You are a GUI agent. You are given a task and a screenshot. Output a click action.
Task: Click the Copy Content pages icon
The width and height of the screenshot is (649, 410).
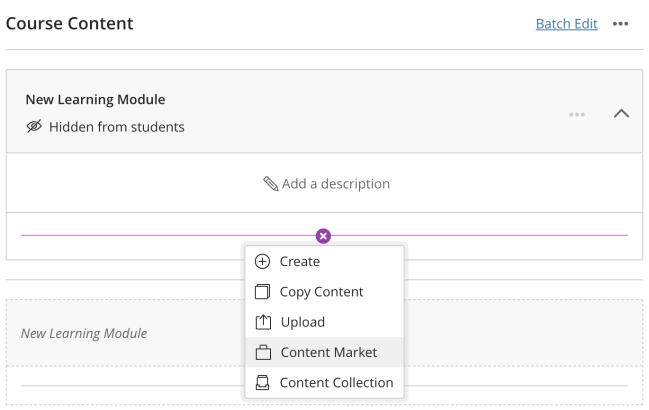pos(262,292)
